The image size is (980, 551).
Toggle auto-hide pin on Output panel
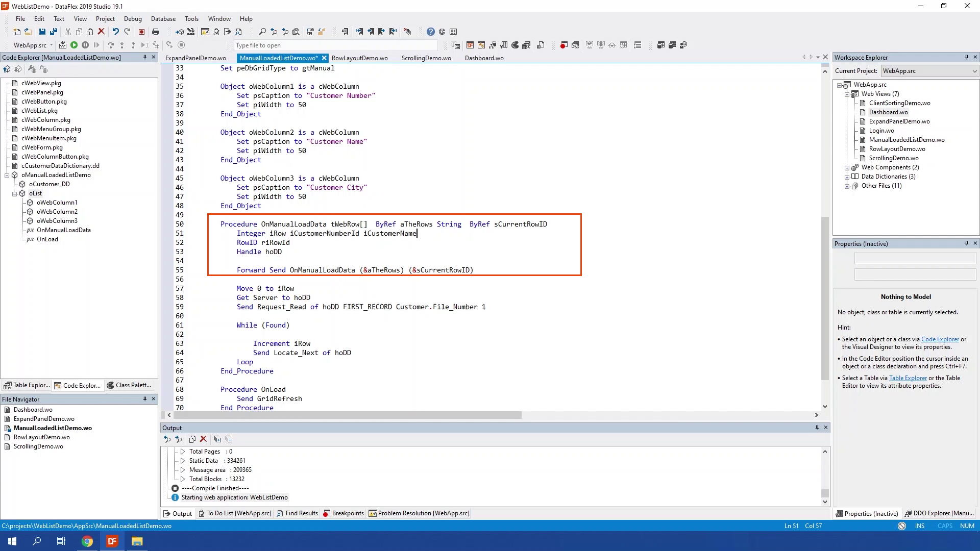coord(817,428)
